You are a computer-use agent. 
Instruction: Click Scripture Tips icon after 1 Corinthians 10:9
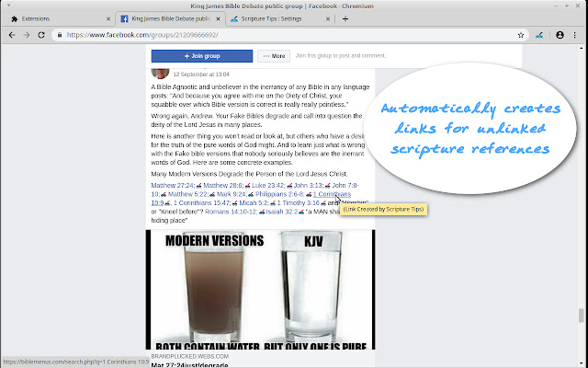coord(167,203)
